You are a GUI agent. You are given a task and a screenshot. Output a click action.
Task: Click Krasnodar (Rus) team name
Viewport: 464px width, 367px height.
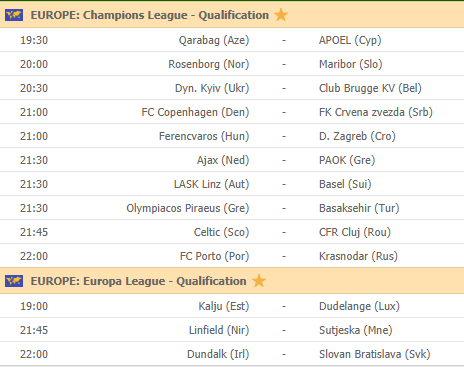click(358, 256)
